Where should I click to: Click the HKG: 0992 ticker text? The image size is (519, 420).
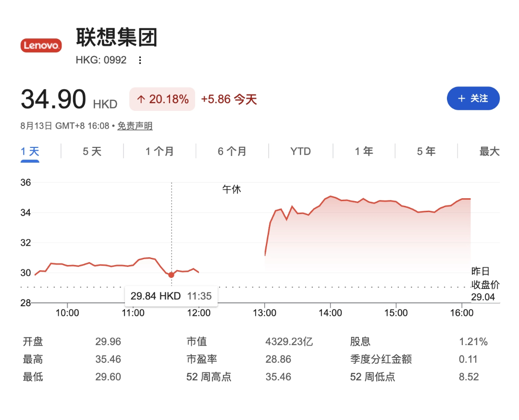click(101, 60)
